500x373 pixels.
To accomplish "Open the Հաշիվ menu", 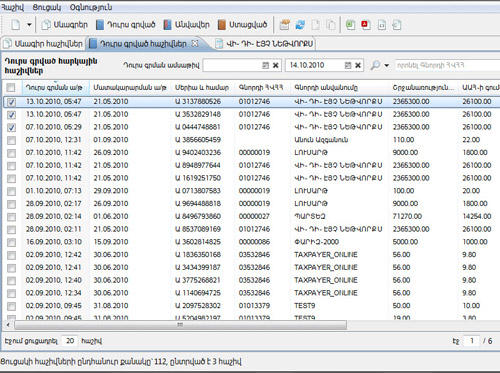I will point(12,7).
